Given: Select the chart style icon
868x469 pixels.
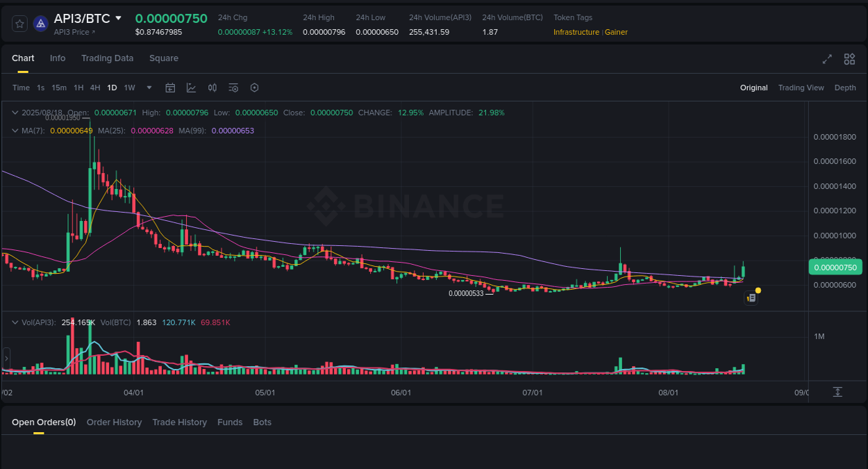Looking at the screenshot, I should click(x=192, y=88).
